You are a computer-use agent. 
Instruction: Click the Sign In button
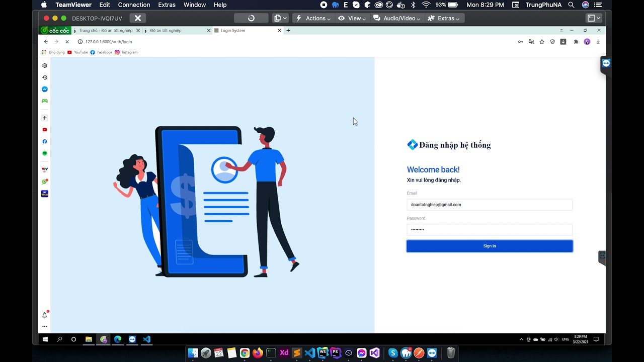[x=490, y=246]
